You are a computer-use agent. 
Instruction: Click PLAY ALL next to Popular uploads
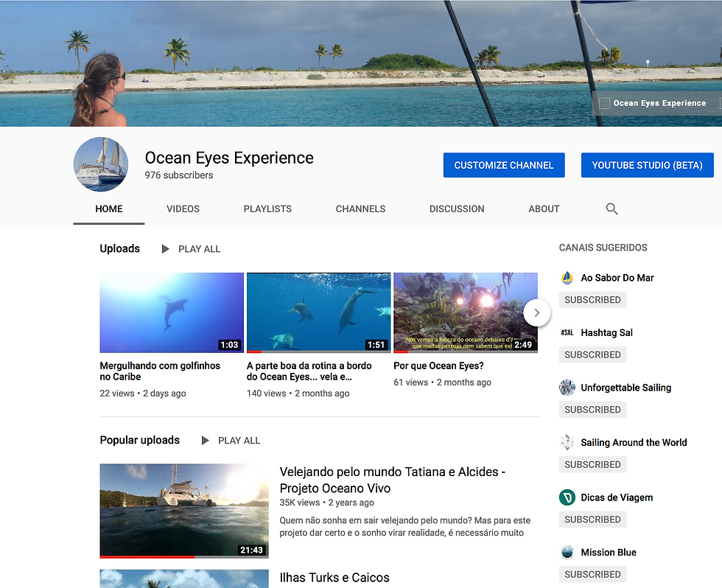(x=239, y=441)
